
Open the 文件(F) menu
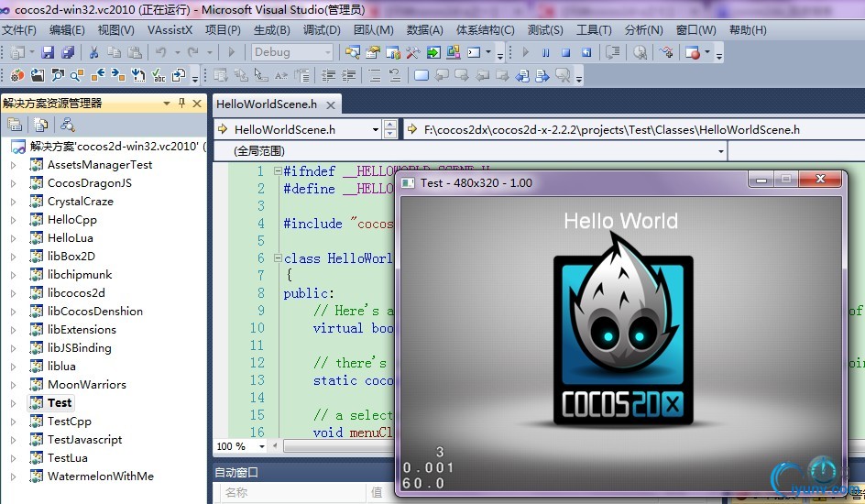pos(19,29)
